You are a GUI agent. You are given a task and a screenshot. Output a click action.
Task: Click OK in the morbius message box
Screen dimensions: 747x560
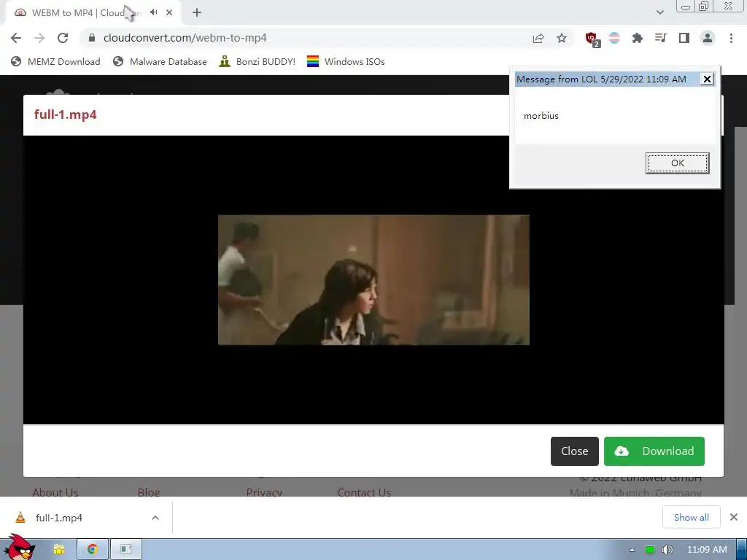click(x=678, y=163)
